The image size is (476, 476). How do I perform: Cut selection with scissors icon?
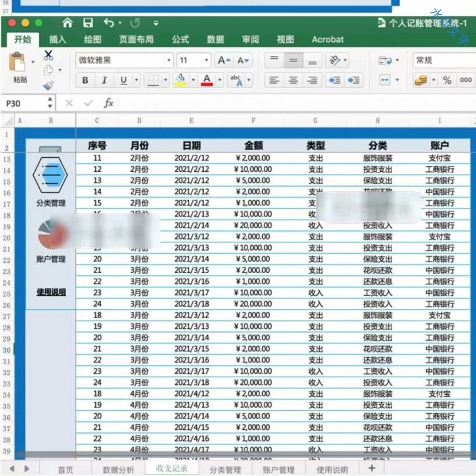pyautogui.click(x=48, y=55)
